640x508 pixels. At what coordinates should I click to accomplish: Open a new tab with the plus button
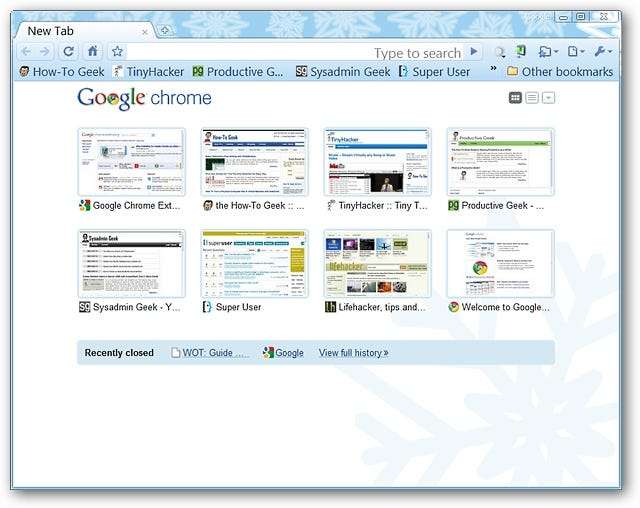[165, 30]
